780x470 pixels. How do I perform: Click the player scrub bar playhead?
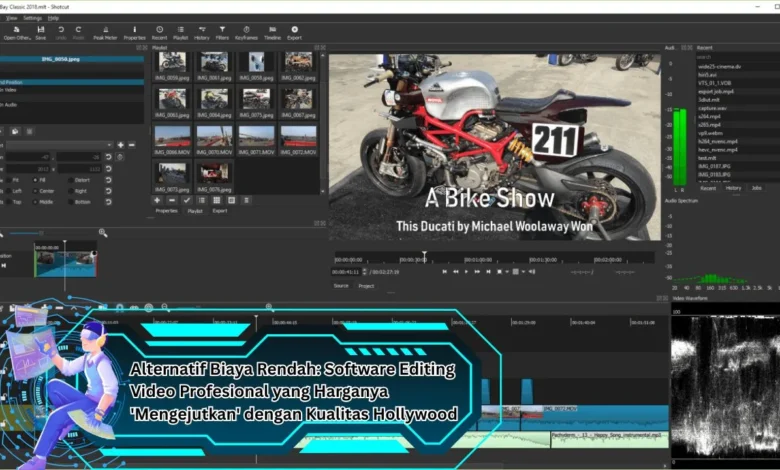tap(424, 257)
